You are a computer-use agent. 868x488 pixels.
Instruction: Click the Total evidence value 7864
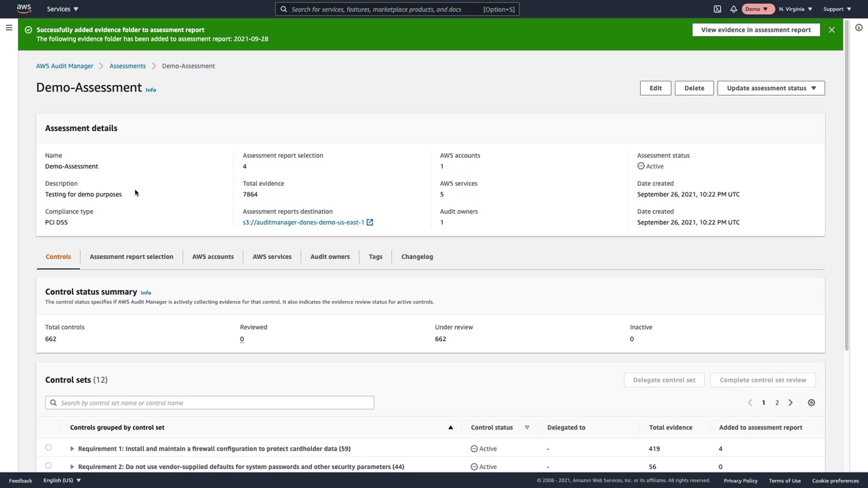(250, 195)
